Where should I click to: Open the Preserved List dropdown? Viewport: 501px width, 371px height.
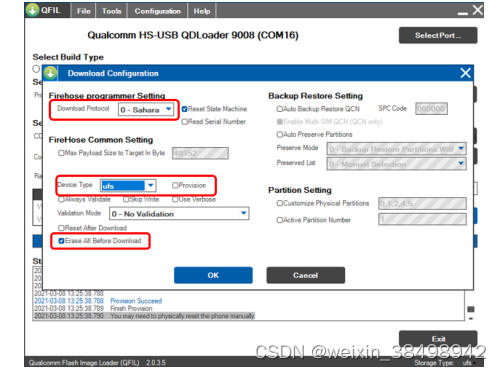click(x=396, y=164)
